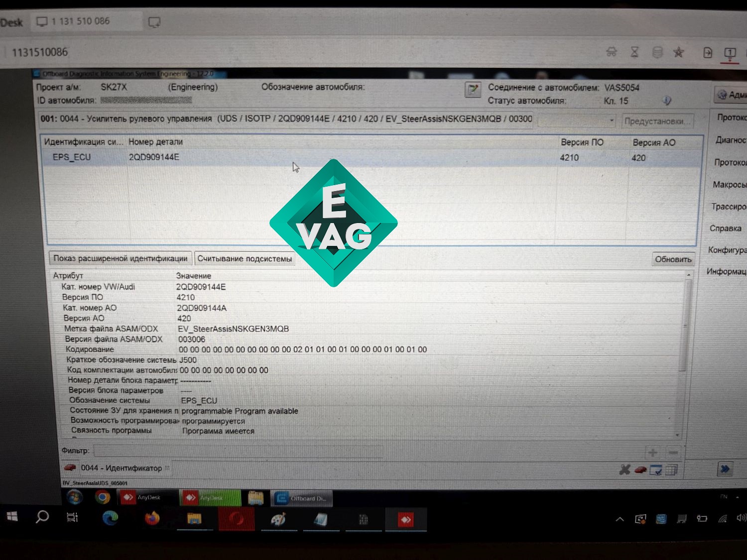Click the Версия АО column header
The width and height of the screenshot is (747, 560).
tap(654, 142)
